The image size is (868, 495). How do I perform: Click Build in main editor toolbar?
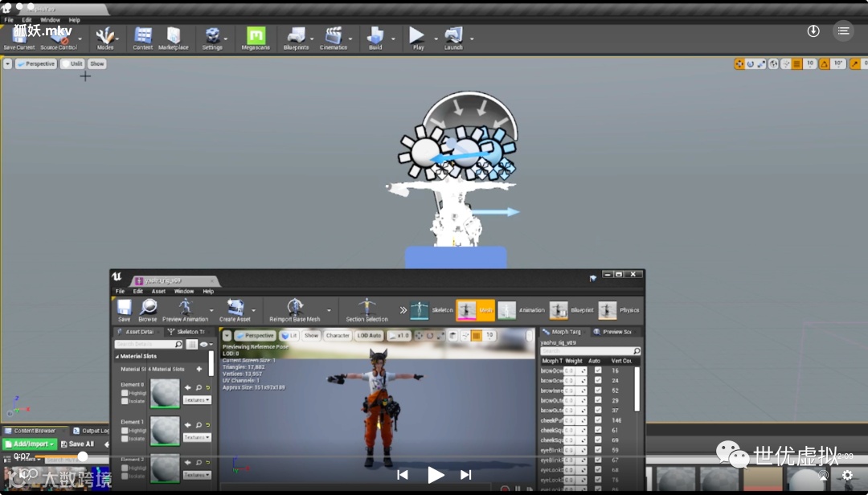pyautogui.click(x=375, y=39)
